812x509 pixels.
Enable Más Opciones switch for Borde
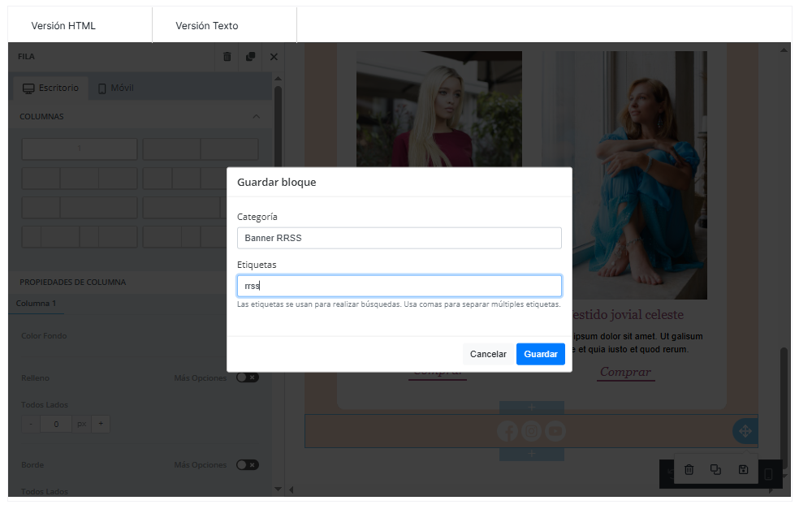click(247, 465)
